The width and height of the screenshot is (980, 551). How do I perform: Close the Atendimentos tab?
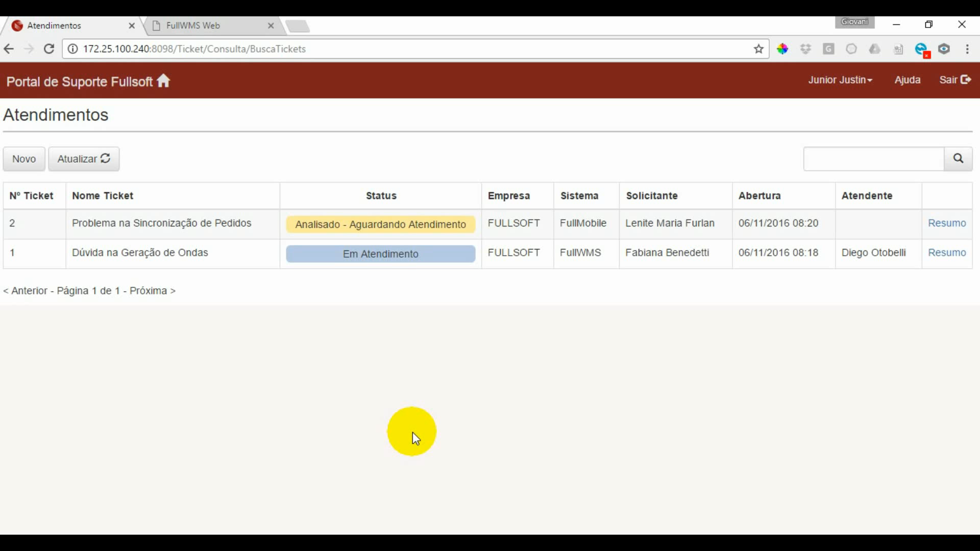pyautogui.click(x=132, y=26)
